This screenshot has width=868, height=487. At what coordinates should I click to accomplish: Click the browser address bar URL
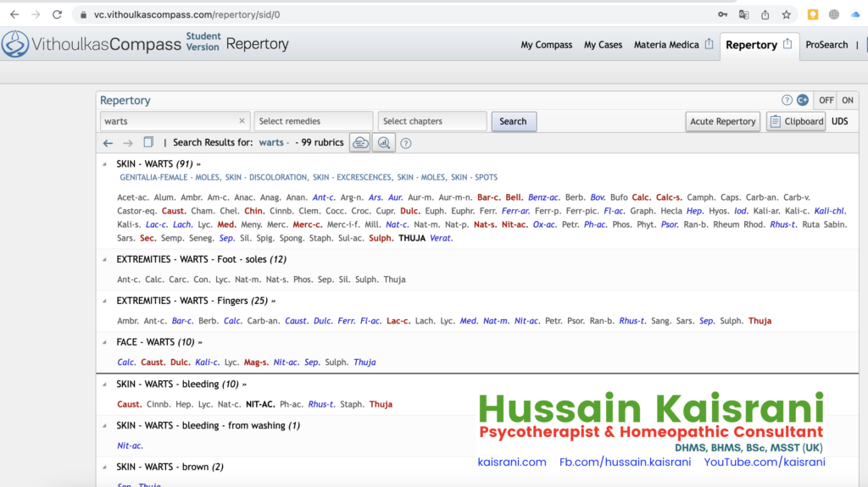click(x=187, y=14)
